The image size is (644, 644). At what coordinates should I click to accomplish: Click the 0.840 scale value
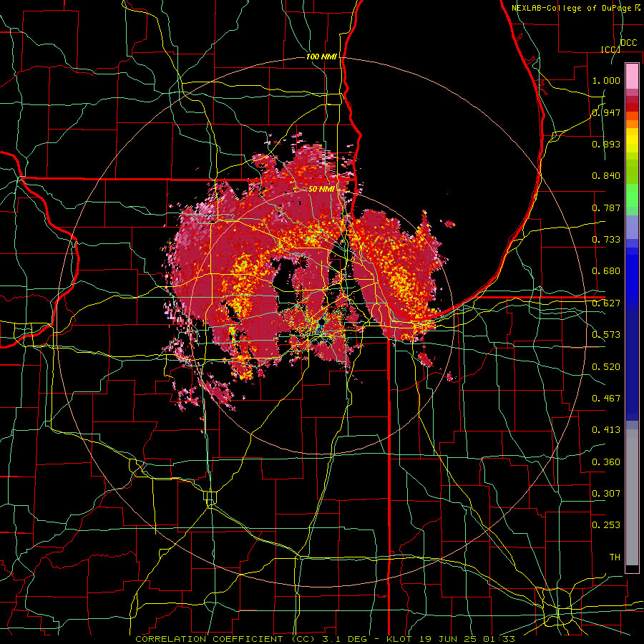[606, 176]
